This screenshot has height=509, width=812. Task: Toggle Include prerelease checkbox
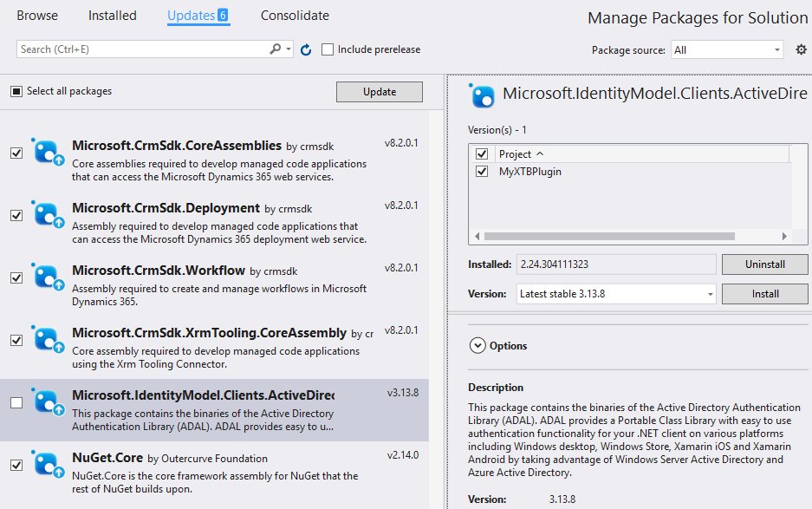(328, 49)
